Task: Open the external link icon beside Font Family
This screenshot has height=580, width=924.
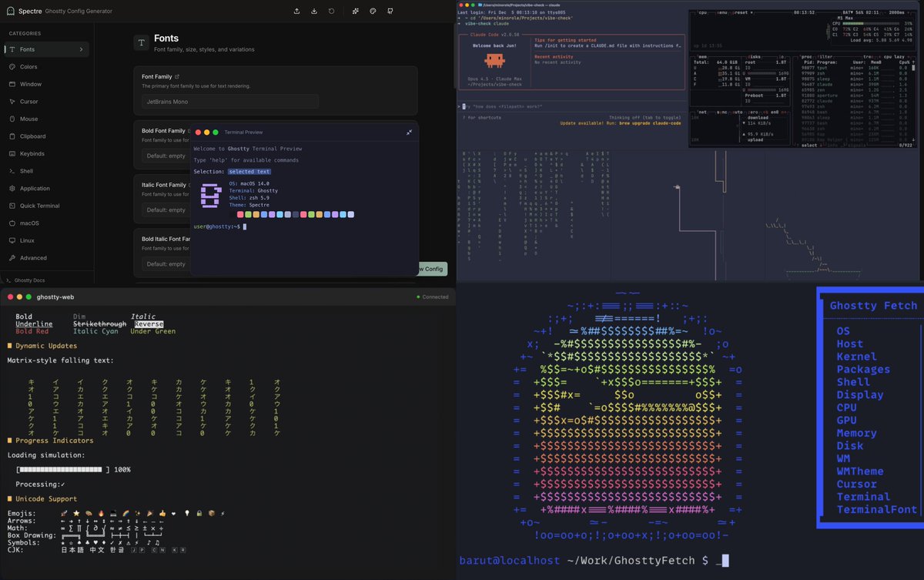Action: coord(177,77)
